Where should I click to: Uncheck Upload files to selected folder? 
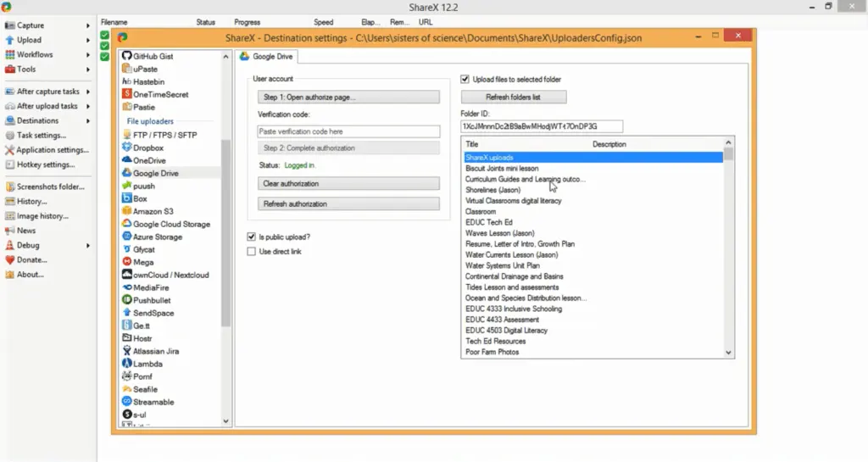[465, 80]
